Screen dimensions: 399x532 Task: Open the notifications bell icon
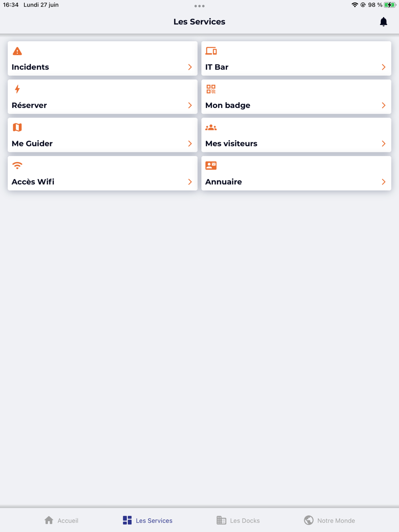point(383,22)
